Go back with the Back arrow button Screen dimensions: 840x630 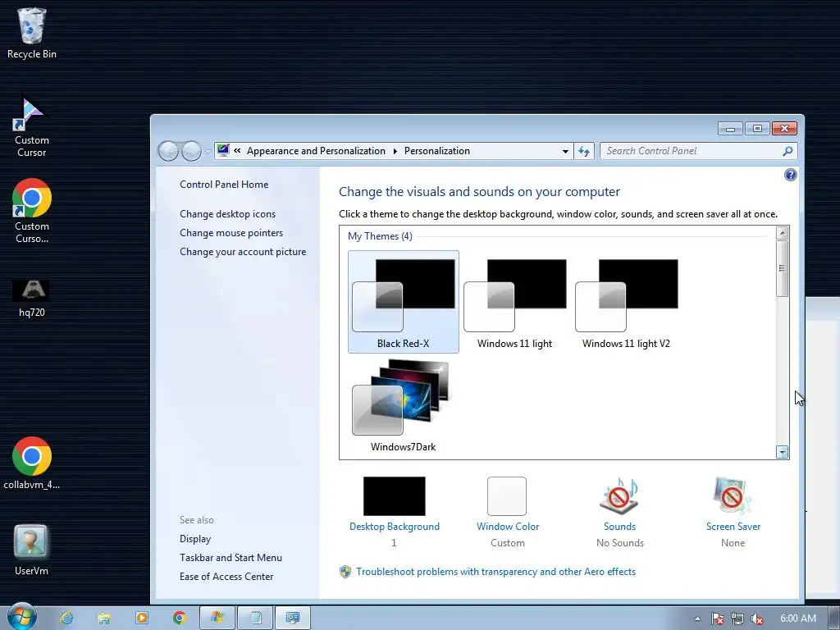tap(168, 152)
